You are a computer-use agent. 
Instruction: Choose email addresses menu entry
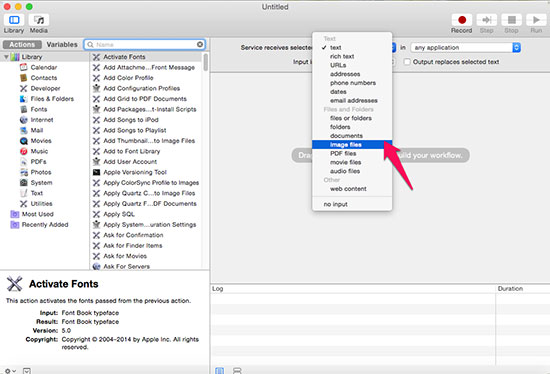tap(352, 100)
